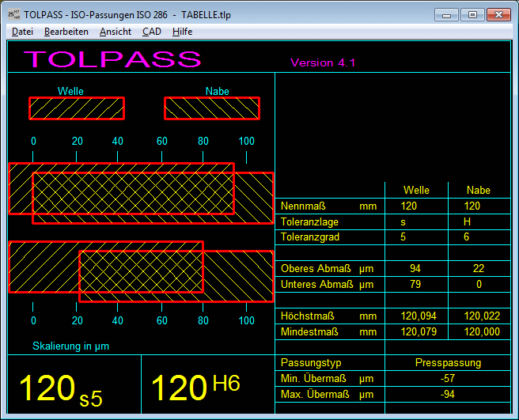Click the Welle hatched legend box
The height and width of the screenshot is (420, 519).
pos(77,108)
